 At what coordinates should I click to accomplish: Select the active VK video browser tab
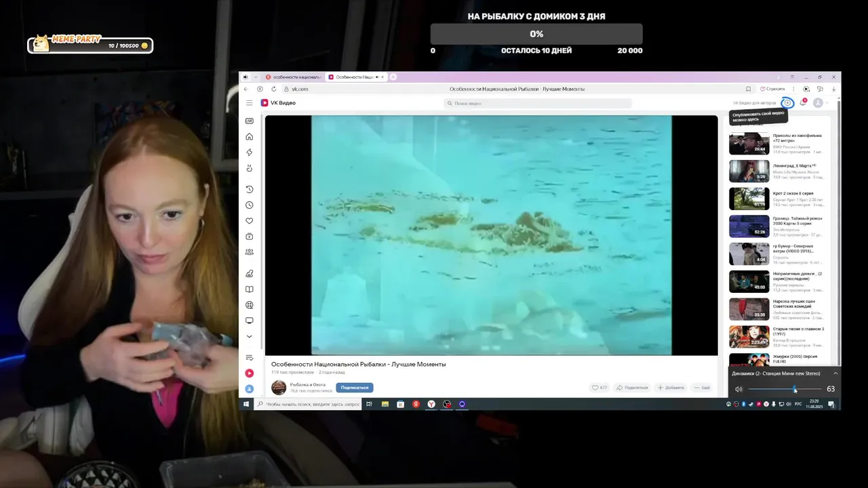[x=356, y=77]
